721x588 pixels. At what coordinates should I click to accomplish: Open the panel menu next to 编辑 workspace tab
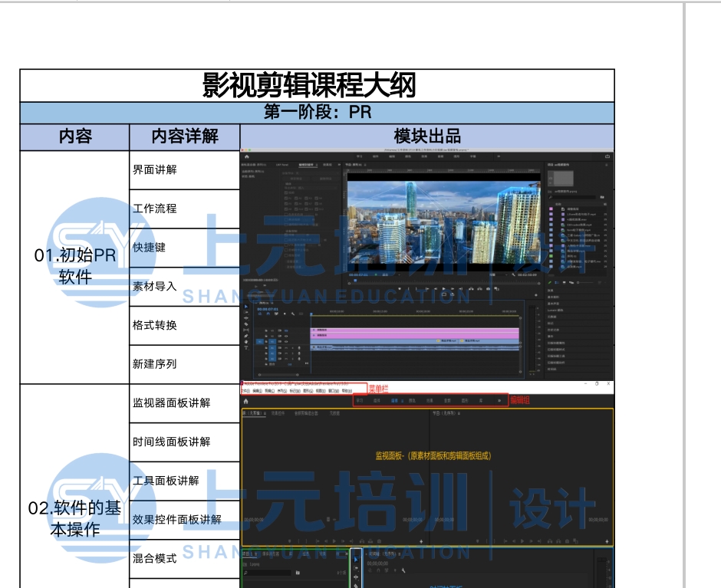[403, 400]
